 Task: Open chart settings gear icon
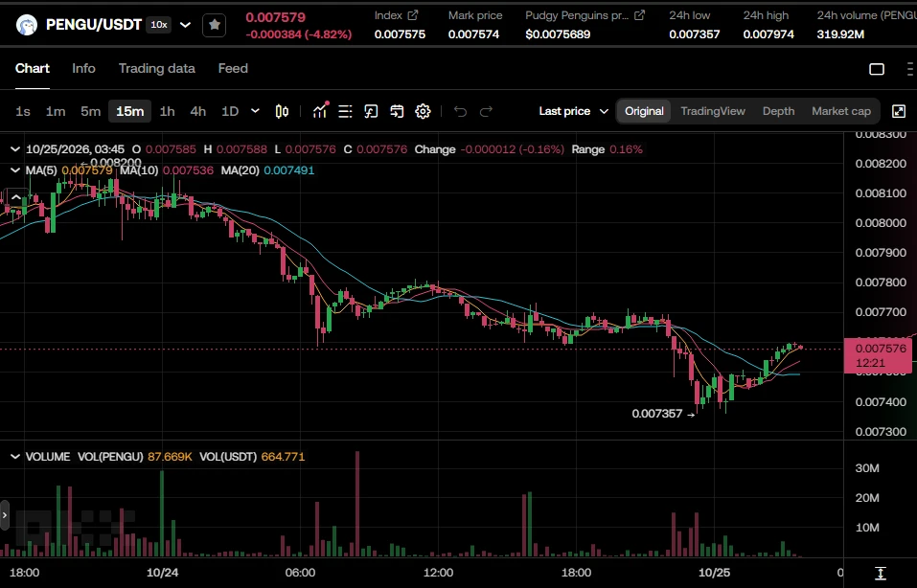(423, 111)
